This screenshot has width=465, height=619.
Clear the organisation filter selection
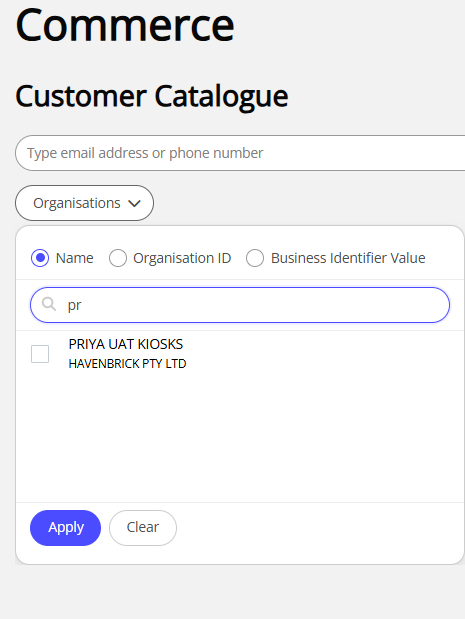tap(143, 528)
